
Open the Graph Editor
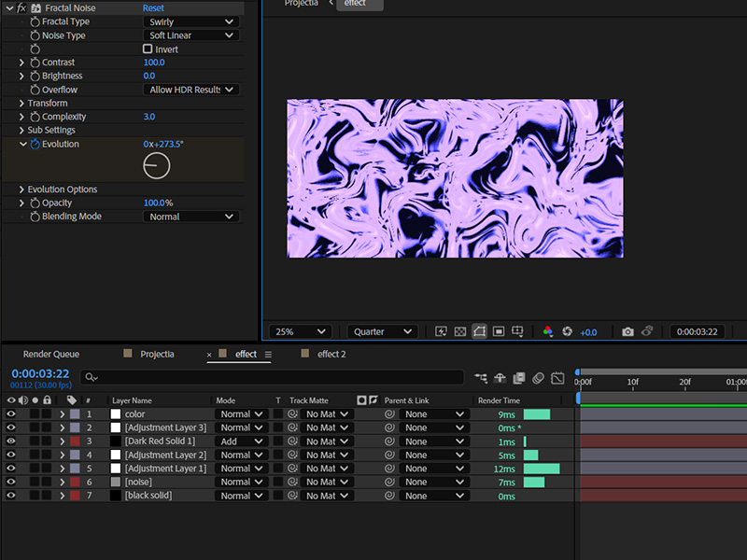coord(558,378)
